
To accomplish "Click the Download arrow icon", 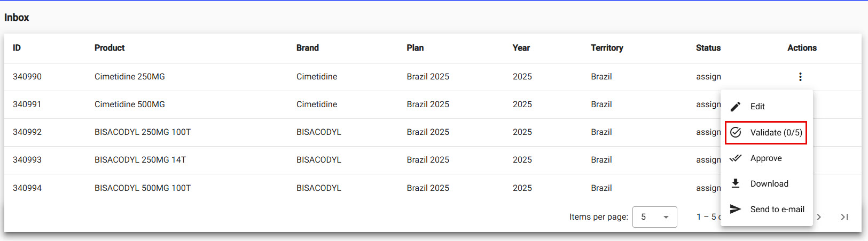I will (x=736, y=183).
